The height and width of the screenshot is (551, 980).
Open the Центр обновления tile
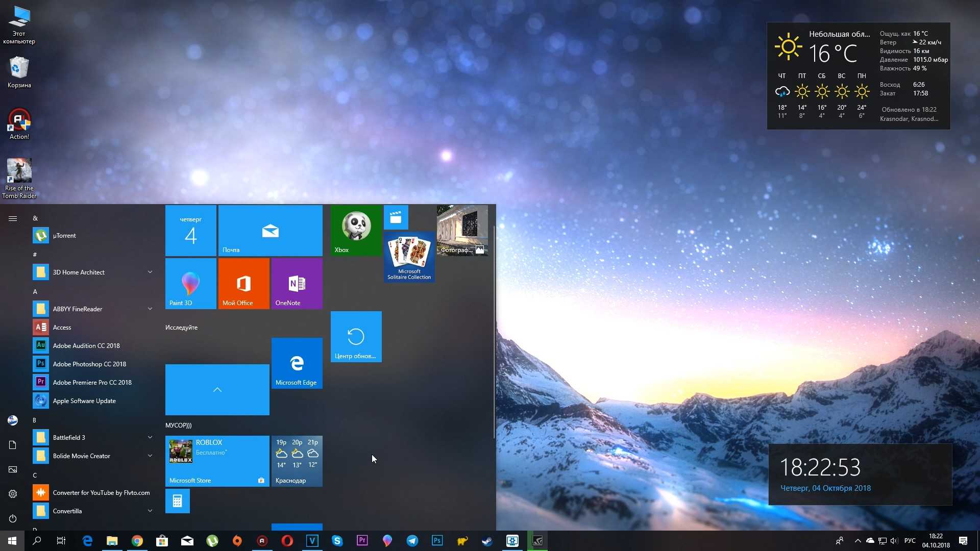(356, 337)
